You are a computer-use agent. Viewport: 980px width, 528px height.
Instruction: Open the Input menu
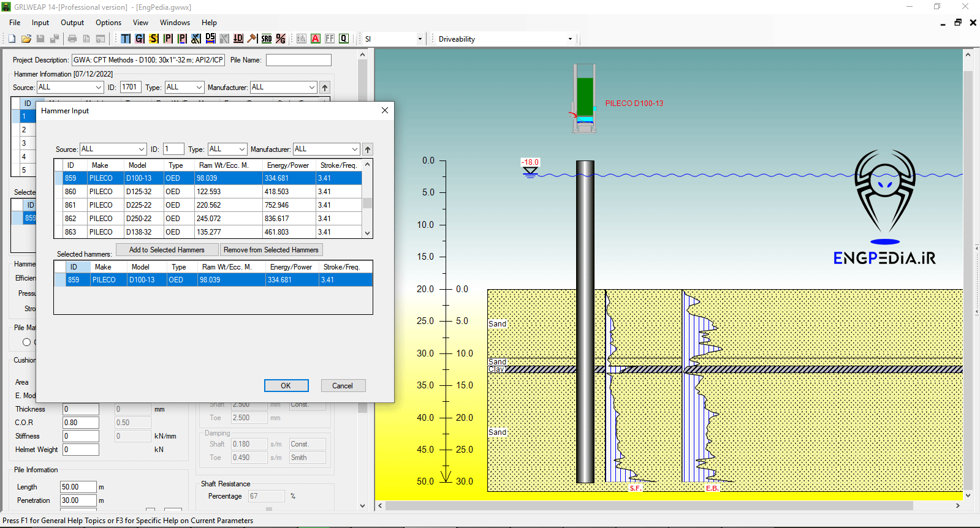tap(40, 23)
